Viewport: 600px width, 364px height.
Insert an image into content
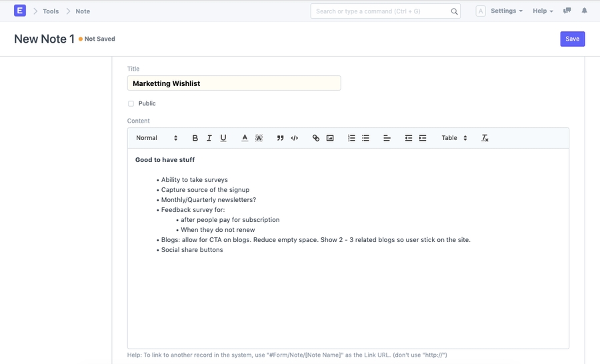click(x=330, y=138)
